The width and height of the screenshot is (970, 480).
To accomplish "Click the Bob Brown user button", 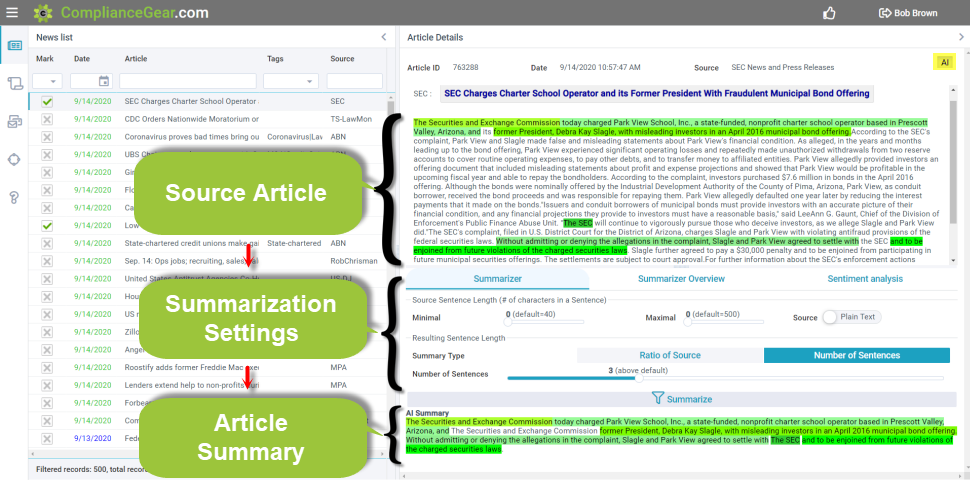I will tap(908, 13).
